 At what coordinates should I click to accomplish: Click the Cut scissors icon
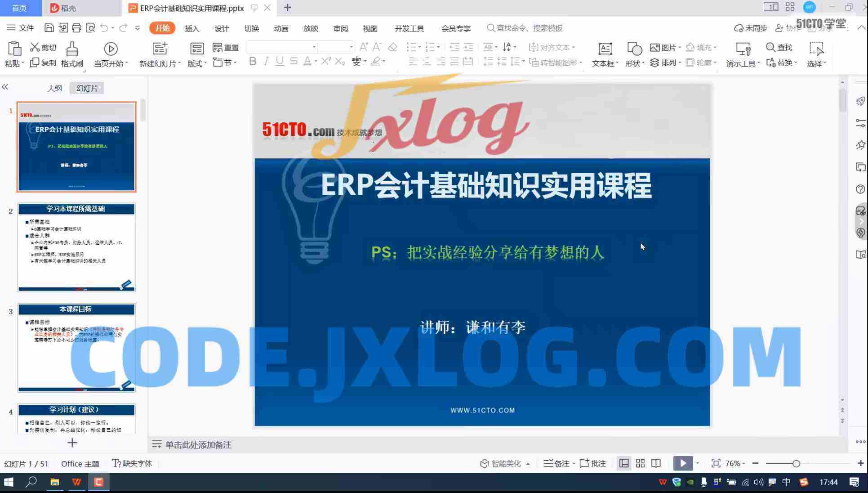click(x=35, y=47)
